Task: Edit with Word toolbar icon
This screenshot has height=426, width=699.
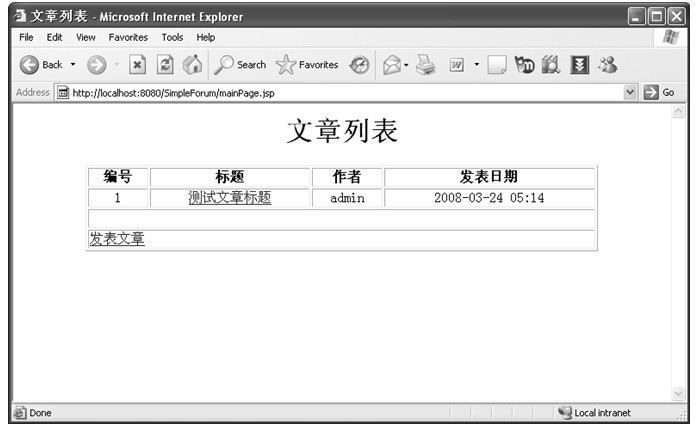Action: (456, 65)
